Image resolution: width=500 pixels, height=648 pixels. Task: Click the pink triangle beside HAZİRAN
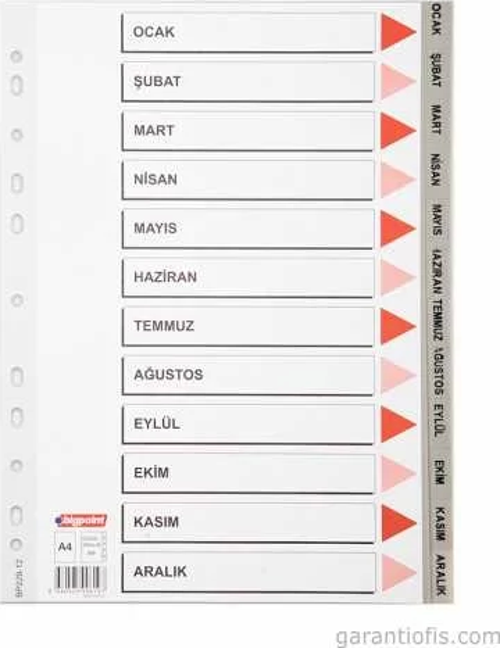coord(398,277)
